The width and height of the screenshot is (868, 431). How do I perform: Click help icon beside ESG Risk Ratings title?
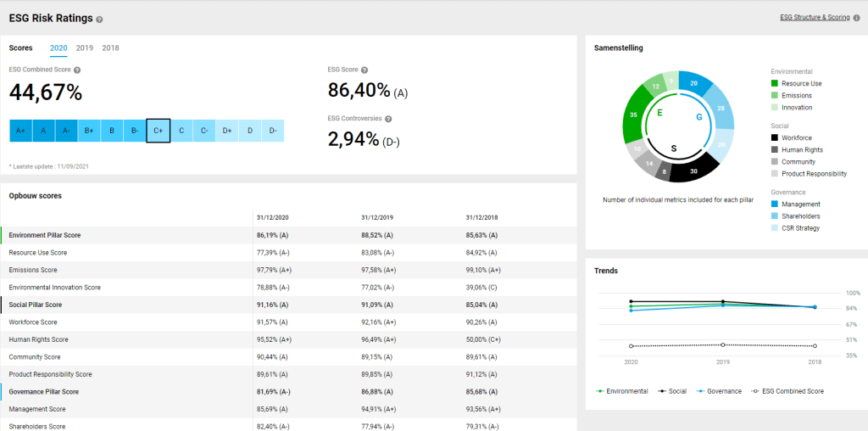pos(99,20)
